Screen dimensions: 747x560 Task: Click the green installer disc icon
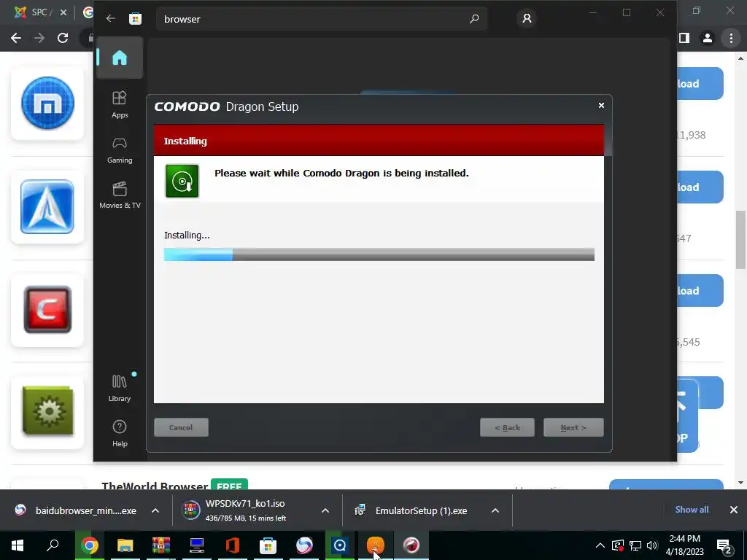pyautogui.click(x=182, y=181)
